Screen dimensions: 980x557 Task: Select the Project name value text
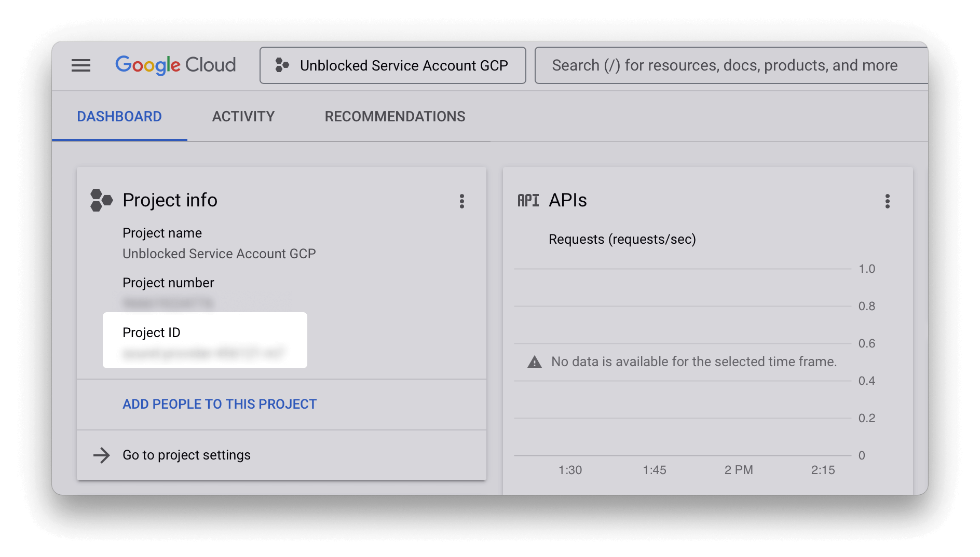coord(219,254)
